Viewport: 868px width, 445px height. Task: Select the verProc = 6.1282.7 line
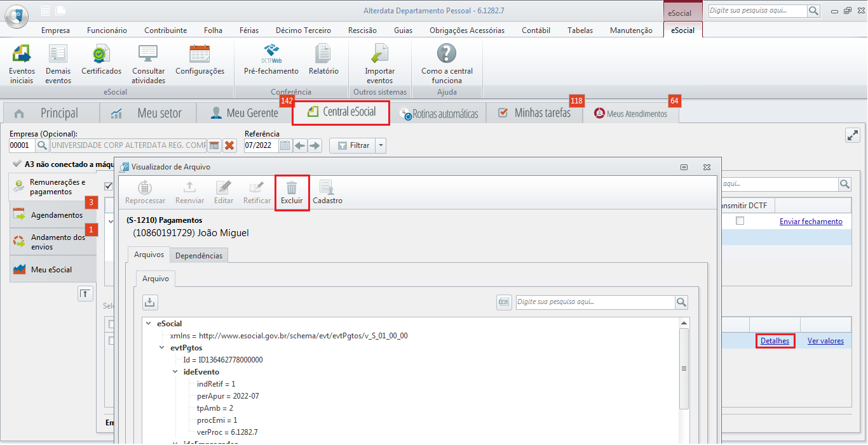tap(227, 432)
